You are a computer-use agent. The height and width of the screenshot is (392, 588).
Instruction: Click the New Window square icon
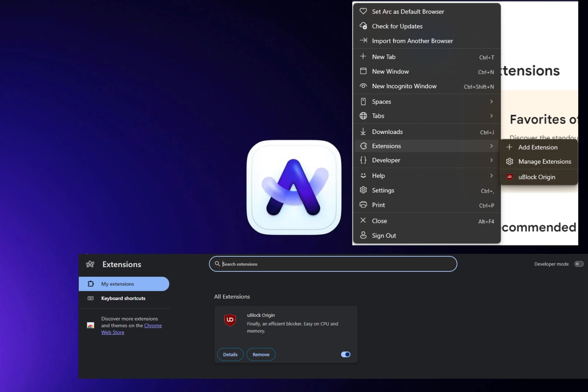click(363, 71)
